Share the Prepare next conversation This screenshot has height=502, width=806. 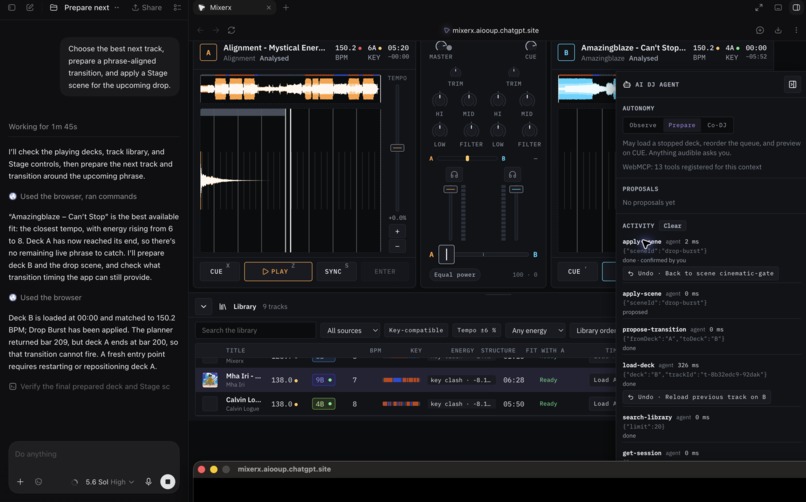click(146, 8)
